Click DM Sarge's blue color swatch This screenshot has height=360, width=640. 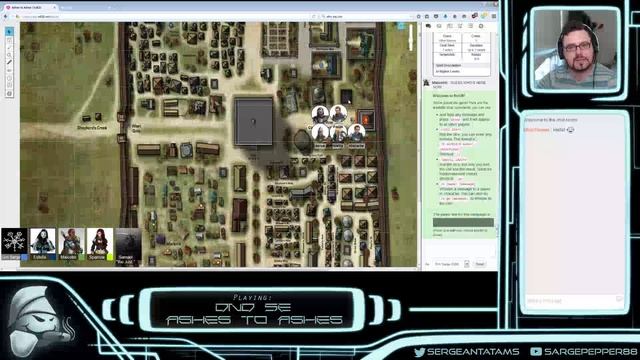click(24, 257)
